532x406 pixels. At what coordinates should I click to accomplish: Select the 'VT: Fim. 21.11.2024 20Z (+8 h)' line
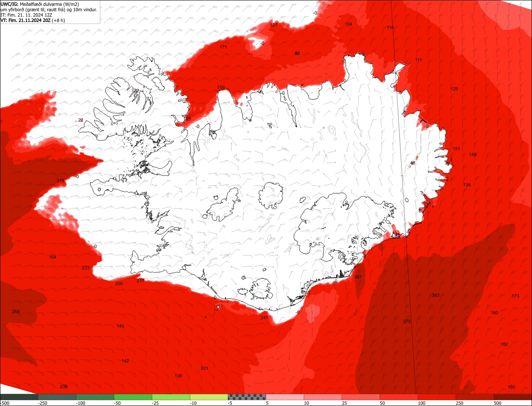33,20
